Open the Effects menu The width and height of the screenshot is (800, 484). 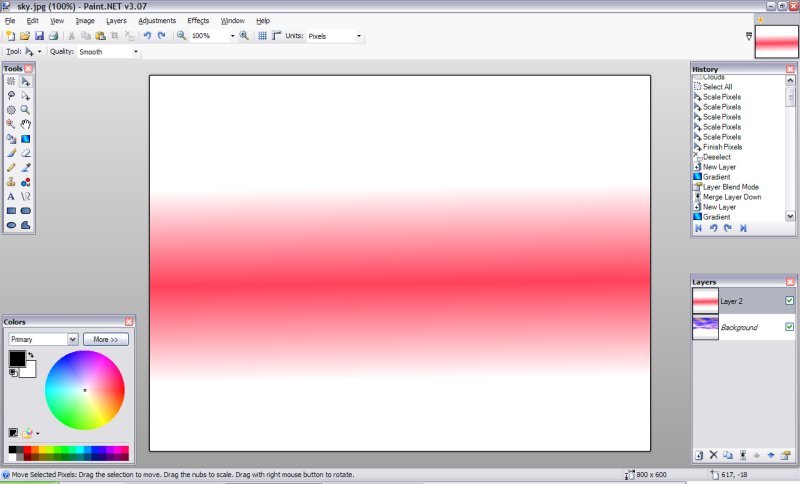(x=198, y=20)
